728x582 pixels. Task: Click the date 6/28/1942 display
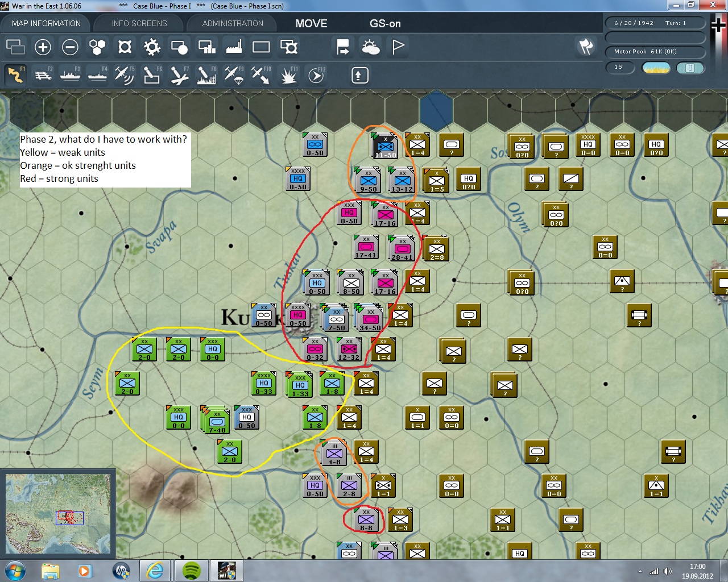point(634,23)
